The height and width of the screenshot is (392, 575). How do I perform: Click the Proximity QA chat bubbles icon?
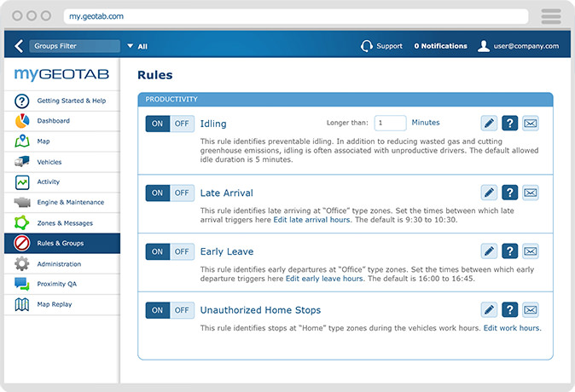(x=21, y=284)
